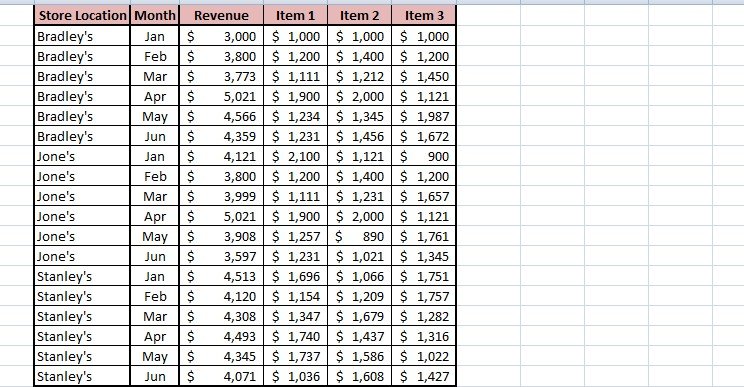The image size is (744, 387).
Task: Click Stanley's May Item 1 value 1,737
Action: coord(296,356)
